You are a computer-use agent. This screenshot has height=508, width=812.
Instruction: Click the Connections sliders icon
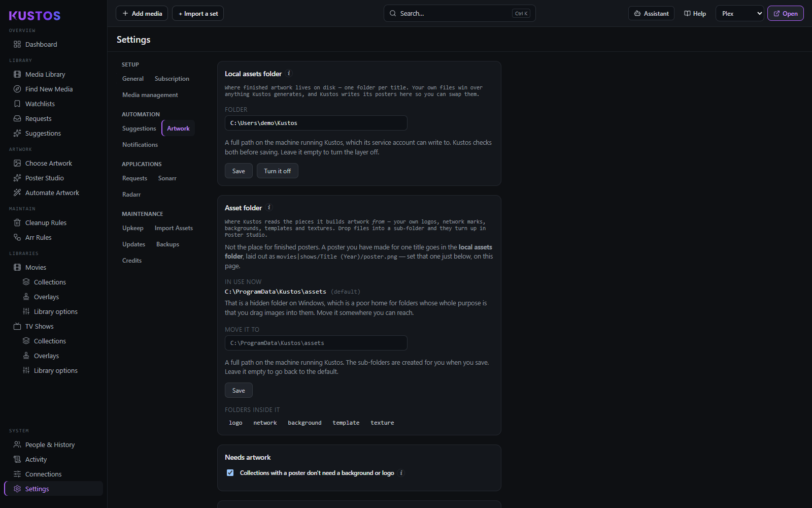pos(17,474)
